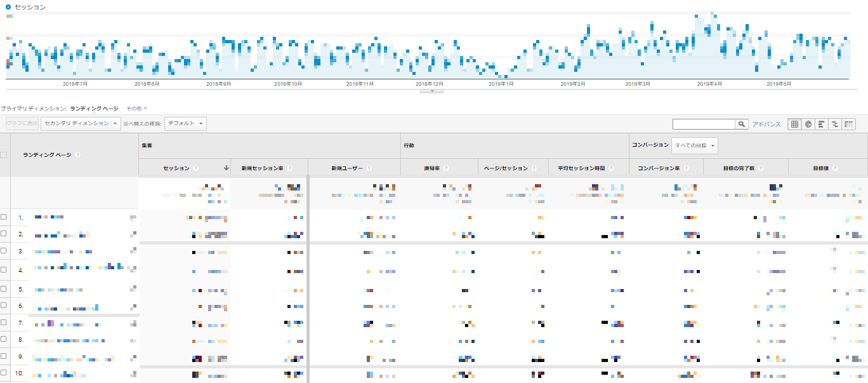Open help icon next to 目標値 column

(x=835, y=168)
